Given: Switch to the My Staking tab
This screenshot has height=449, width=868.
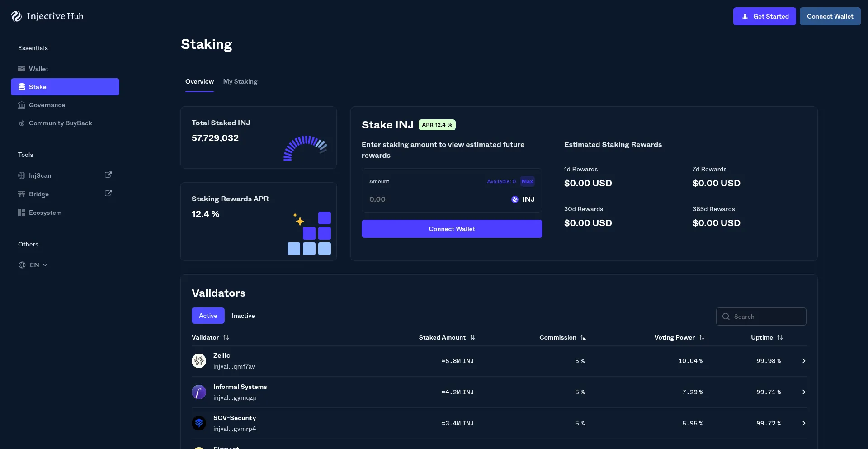Looking at the screenshot, I should 240,82.
